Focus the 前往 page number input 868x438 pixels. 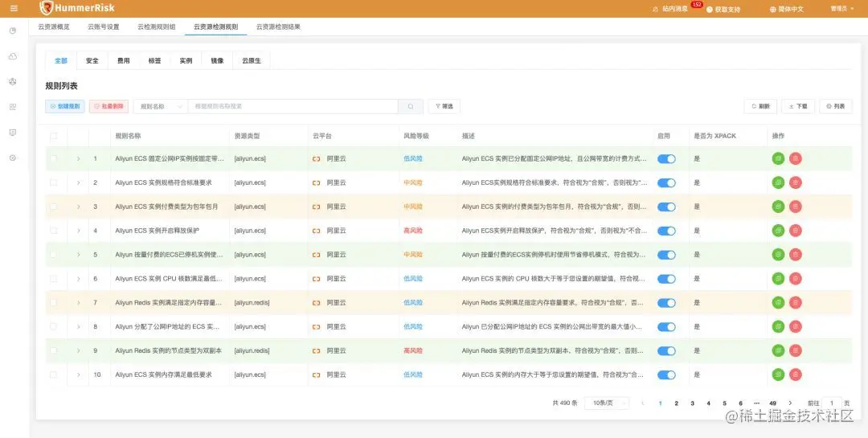coord(832,403)
